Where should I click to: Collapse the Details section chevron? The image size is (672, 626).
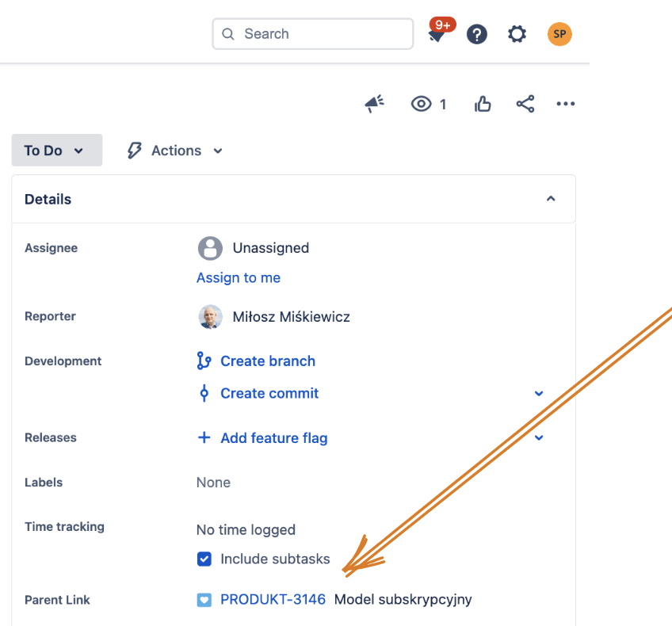551,200
